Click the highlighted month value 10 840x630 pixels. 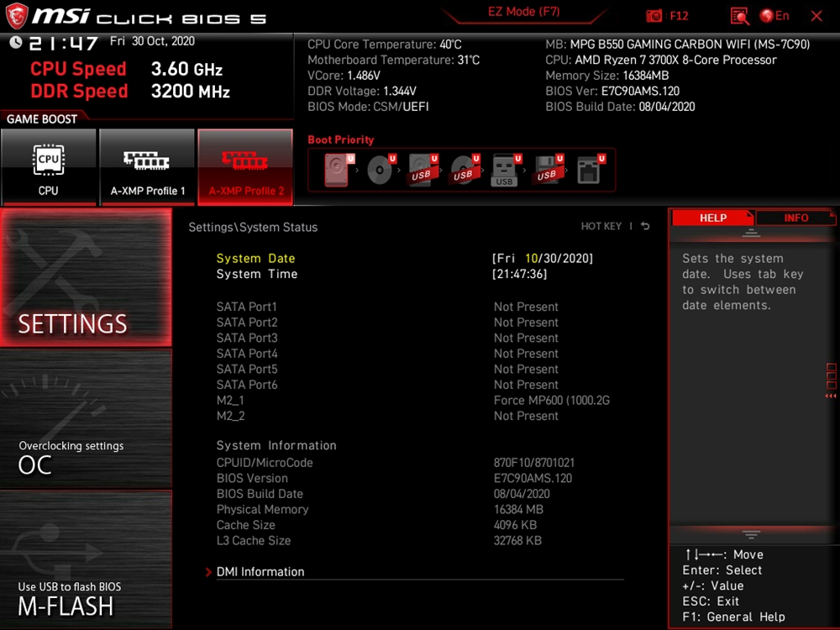(x=531, y=258)
